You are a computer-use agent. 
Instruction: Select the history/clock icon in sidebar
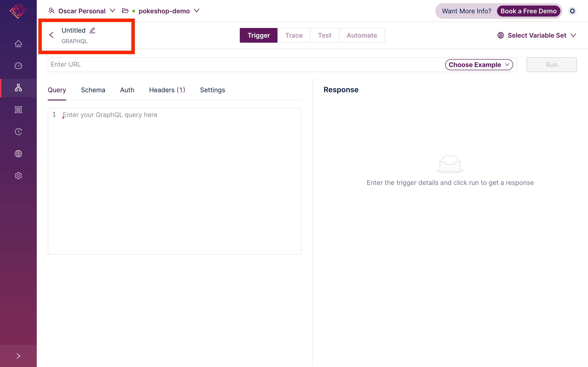pos(19,132)
